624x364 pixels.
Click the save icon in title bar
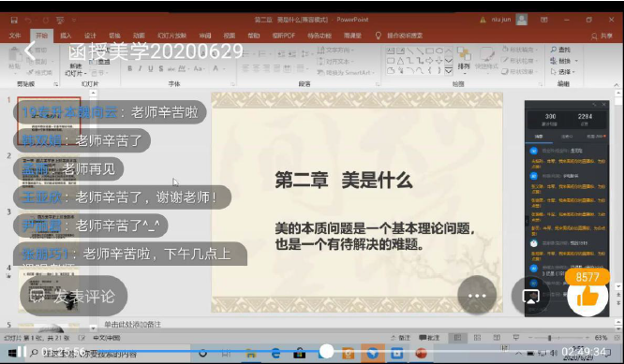[x=14, y=20]
